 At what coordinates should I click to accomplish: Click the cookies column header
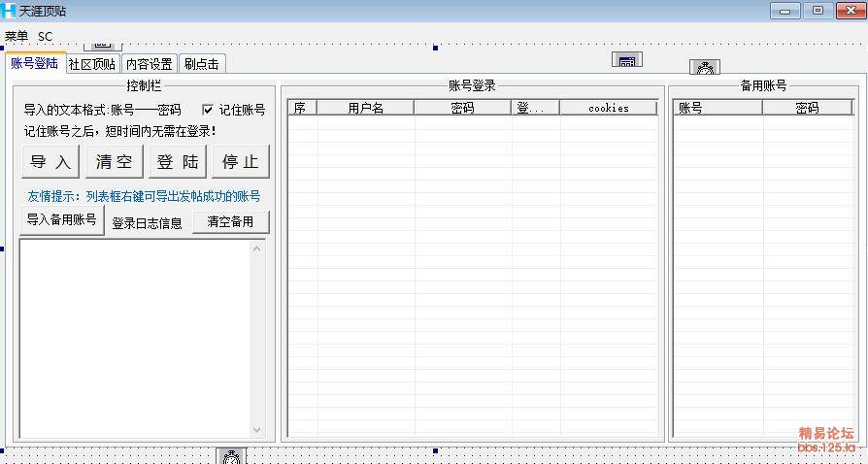608,108
